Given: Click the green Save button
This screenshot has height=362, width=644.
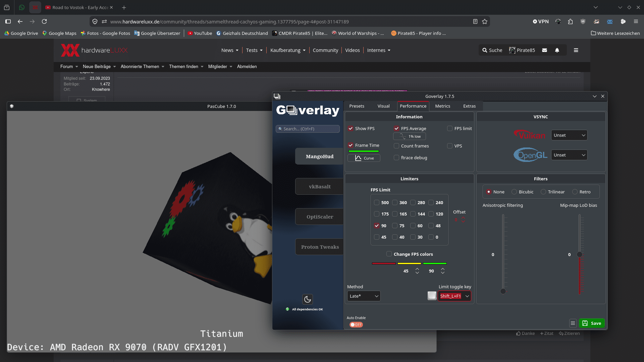Looking at the screenshot, I should [x=592, y=323].
